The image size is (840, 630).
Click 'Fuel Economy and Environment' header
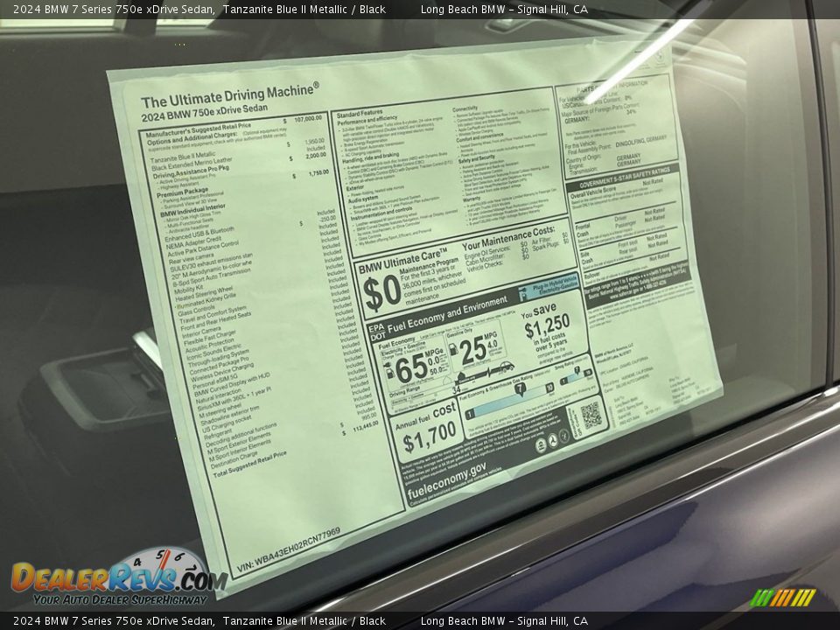coord(447,314)
